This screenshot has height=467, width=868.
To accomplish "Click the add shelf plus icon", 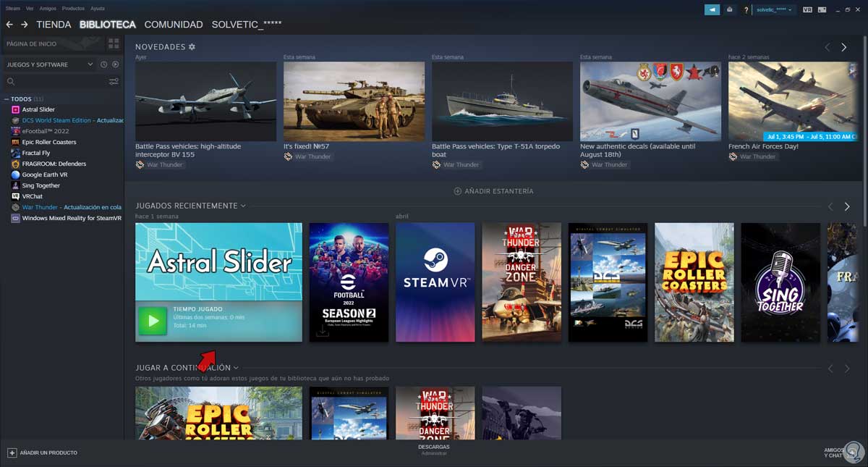I will click(x=457, y=191).
